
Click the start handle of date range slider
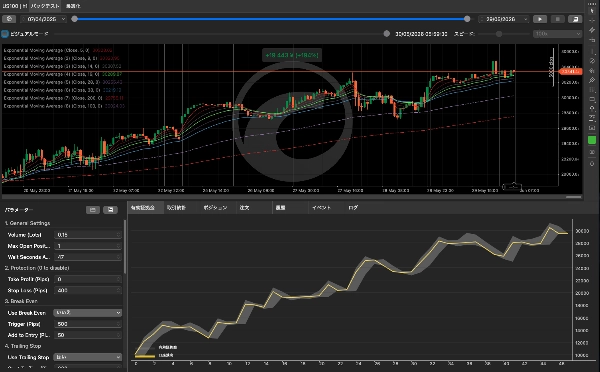75,19
